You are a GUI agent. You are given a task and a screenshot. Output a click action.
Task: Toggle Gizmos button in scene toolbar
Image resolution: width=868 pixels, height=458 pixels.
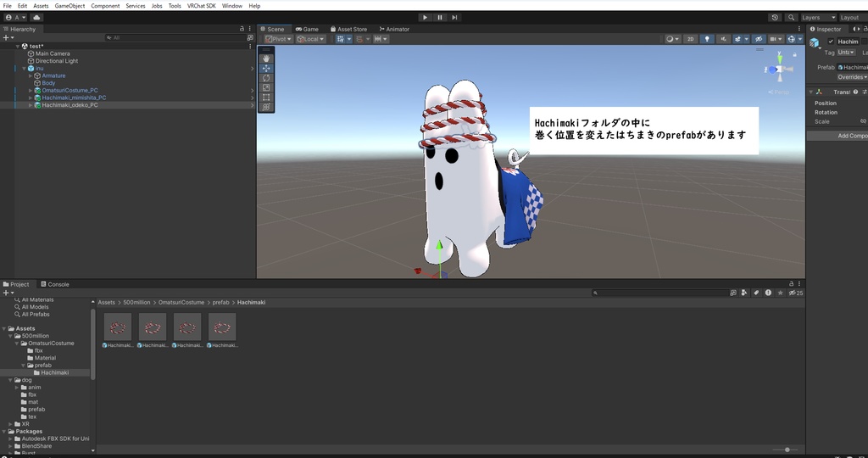point(791,39)
